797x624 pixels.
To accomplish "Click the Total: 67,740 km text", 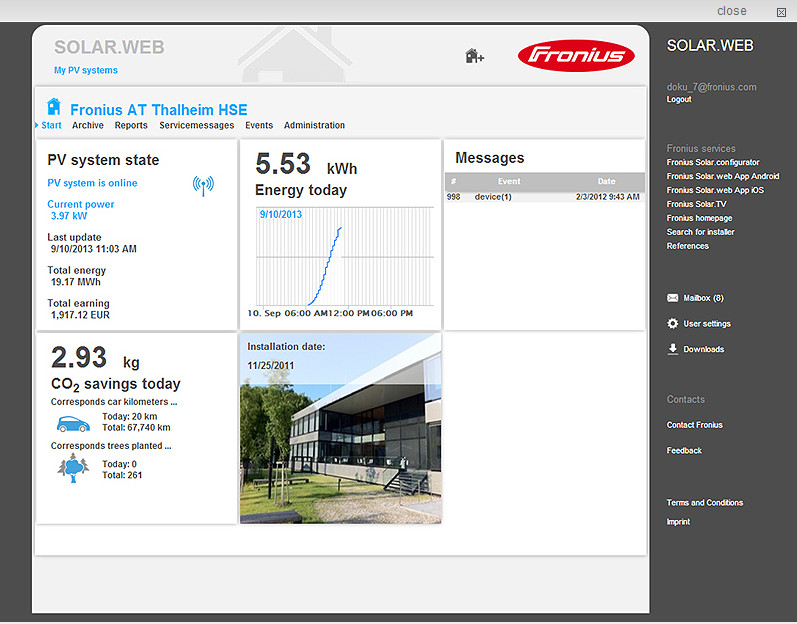I will click(136, 427).
